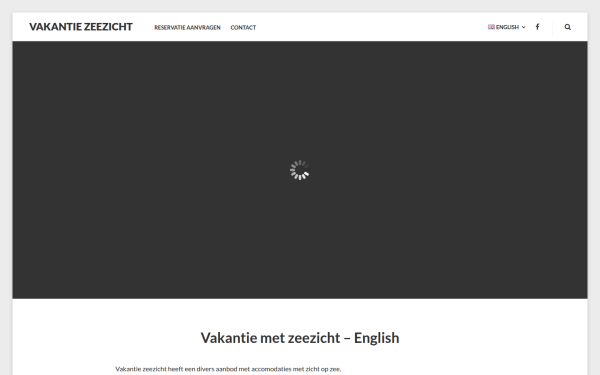Open search via magnifier icon
The image size is (600, 375).
[x=568, y=27]
